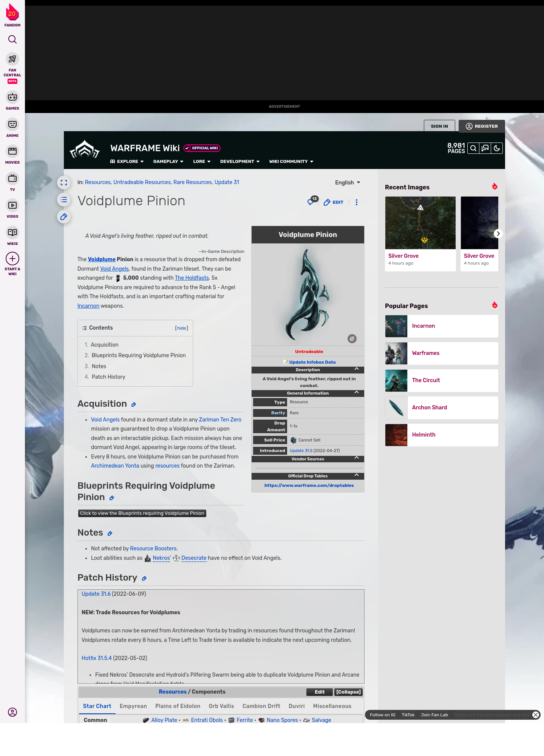Open the Wiki Community dropdown
Screen dimensions: 544x756
click(291, 161)
